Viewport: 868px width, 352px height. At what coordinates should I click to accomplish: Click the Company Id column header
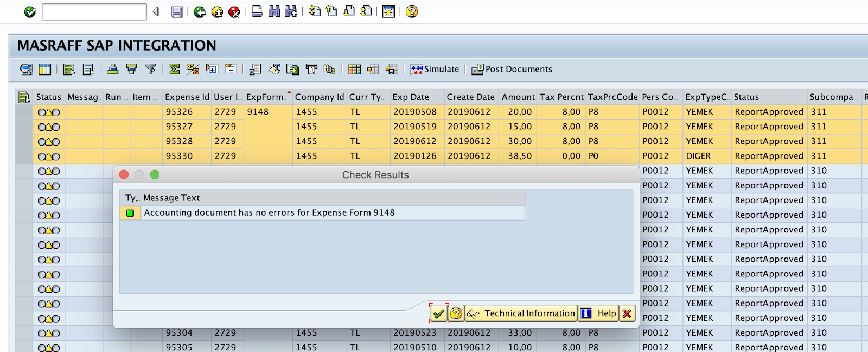point(320,97)
